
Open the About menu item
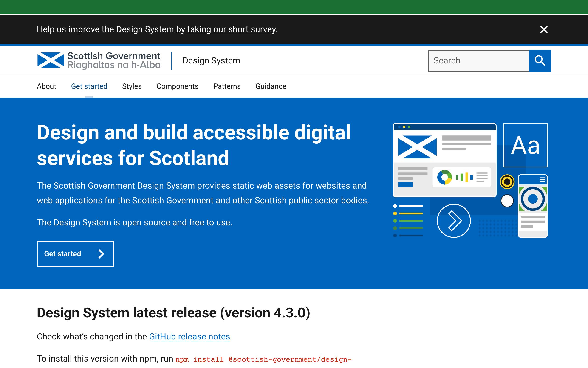(x=46, y=86)
